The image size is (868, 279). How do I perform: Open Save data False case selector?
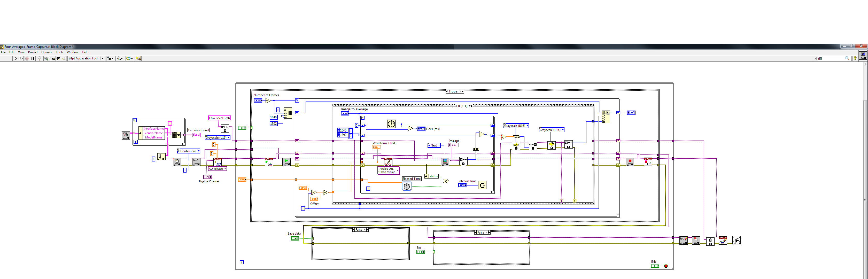[360, 230]
